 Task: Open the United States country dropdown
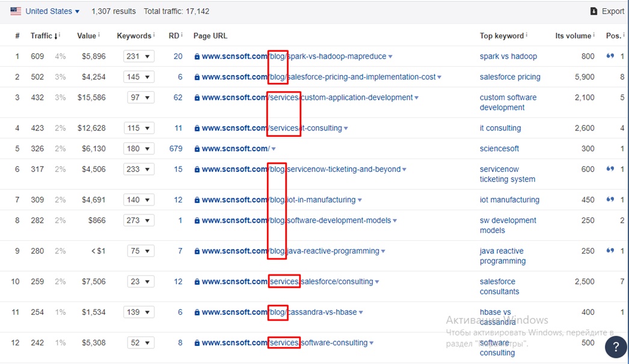pos(52,11)
